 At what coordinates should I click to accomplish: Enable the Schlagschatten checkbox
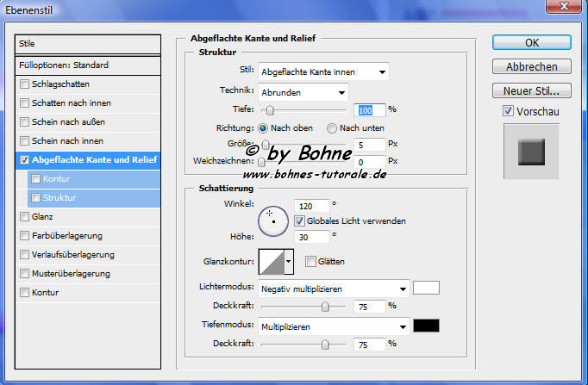pyautogui.click(x=24, y=84)
